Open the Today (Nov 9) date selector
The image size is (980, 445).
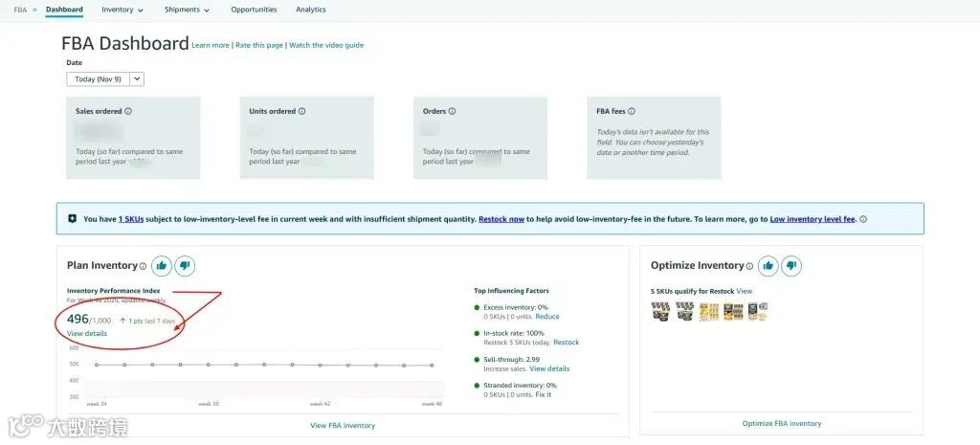[98, 79]
